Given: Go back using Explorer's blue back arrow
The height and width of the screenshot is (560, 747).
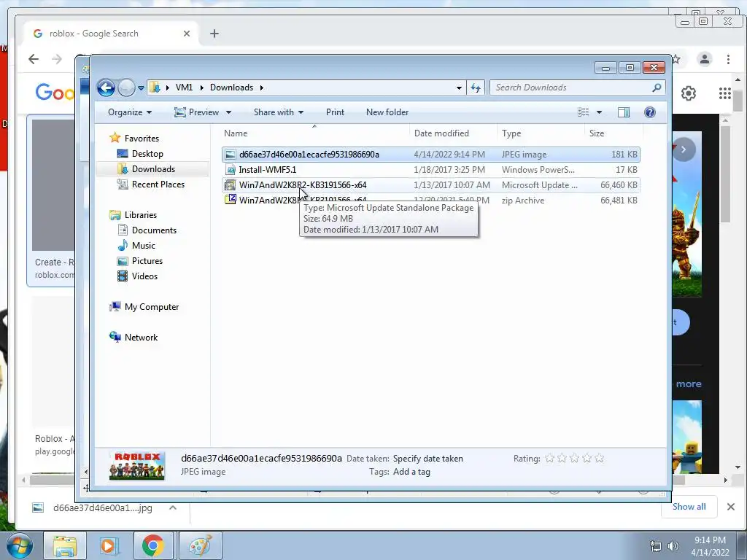Looking at the screenshot, I should [106, 87].
